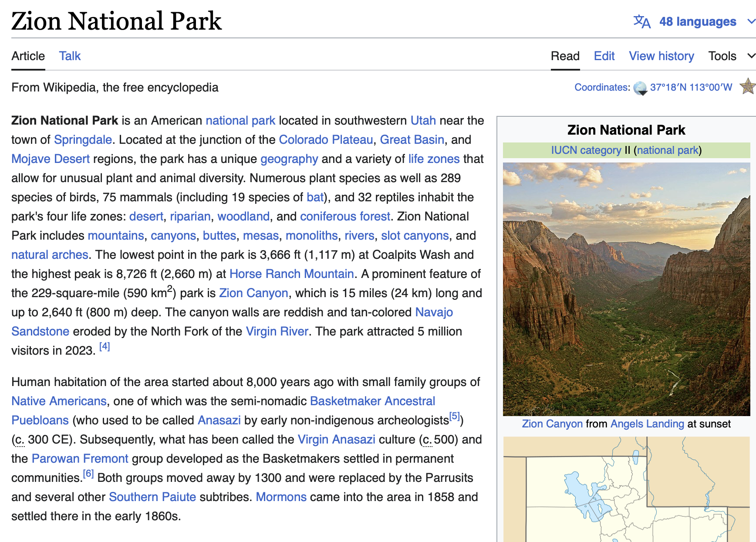
Task: Open the natural arches link
Action: click(x=50, y=254)
